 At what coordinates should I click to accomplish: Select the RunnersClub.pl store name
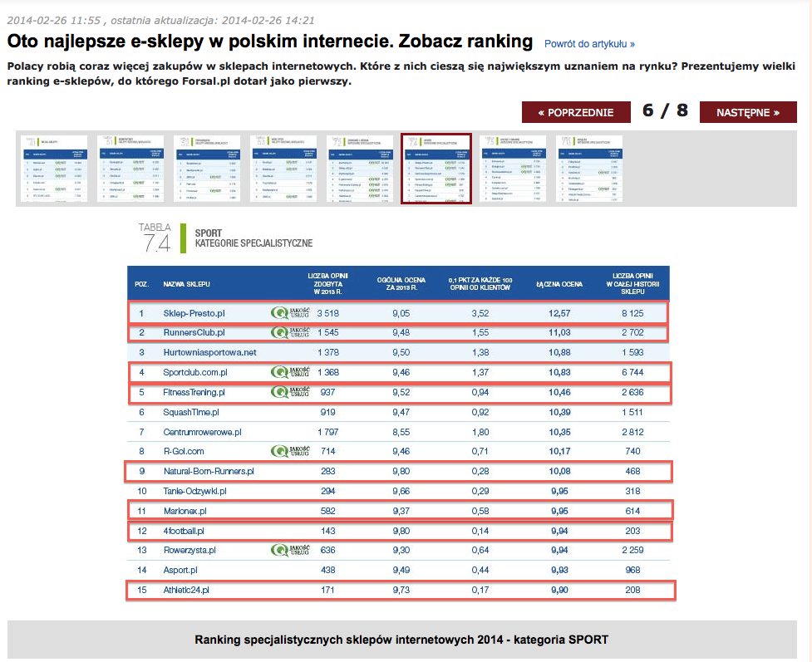[x=194, y=332]
